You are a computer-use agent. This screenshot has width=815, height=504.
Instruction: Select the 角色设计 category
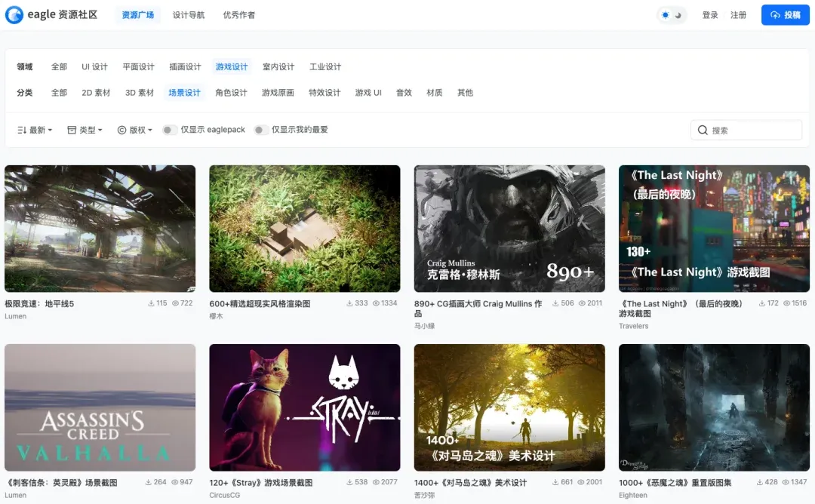pyautogui.click(x=232, y=93)
